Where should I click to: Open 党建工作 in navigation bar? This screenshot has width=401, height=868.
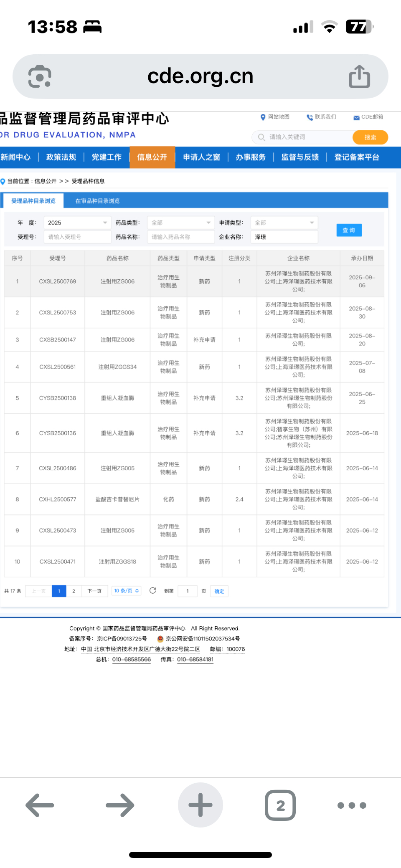107,157
